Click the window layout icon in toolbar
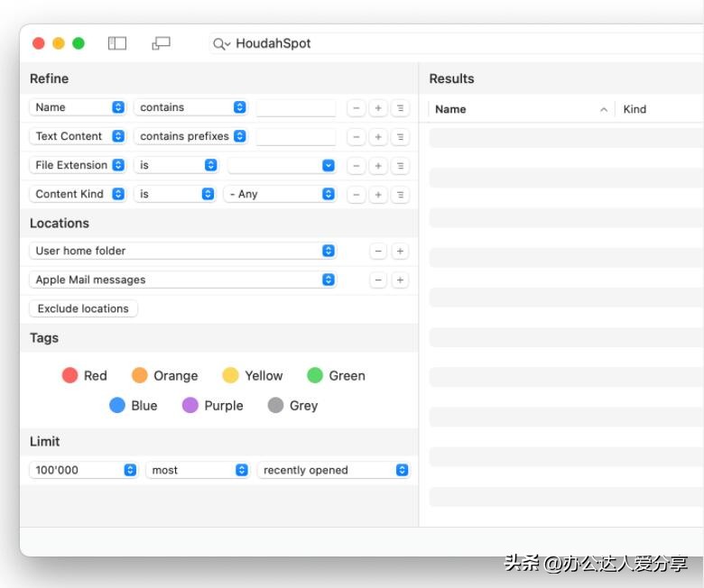 pos(162,43)
